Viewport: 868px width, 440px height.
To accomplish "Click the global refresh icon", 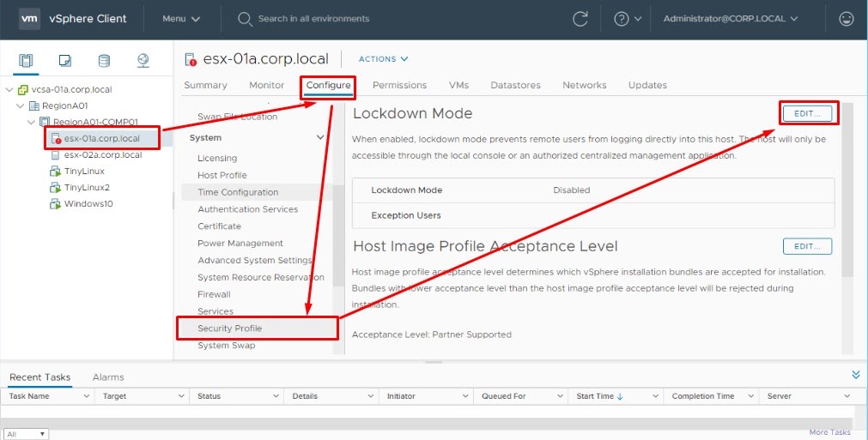I will pyautogui.click(x=580, y=19).
